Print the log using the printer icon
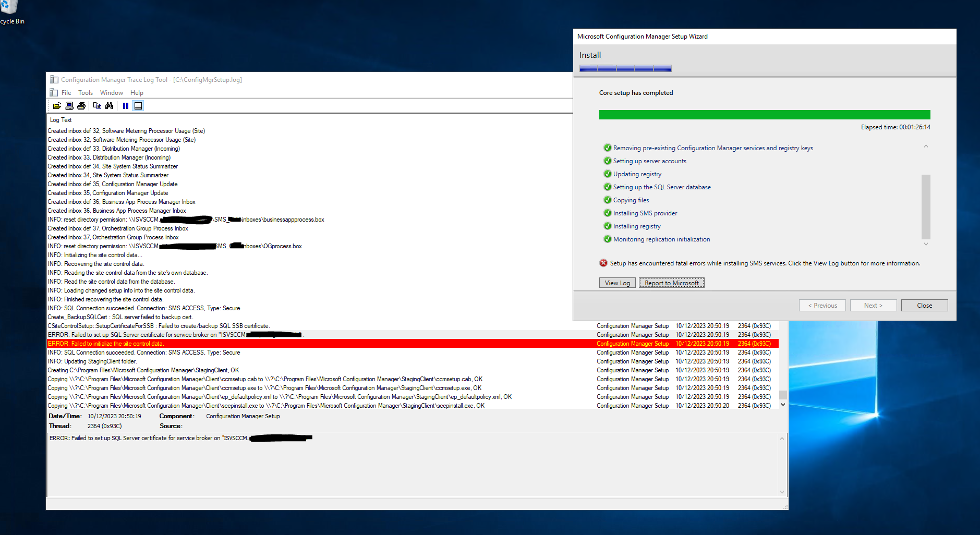Viewport: 980px width, 535px height. pos(81,106)
